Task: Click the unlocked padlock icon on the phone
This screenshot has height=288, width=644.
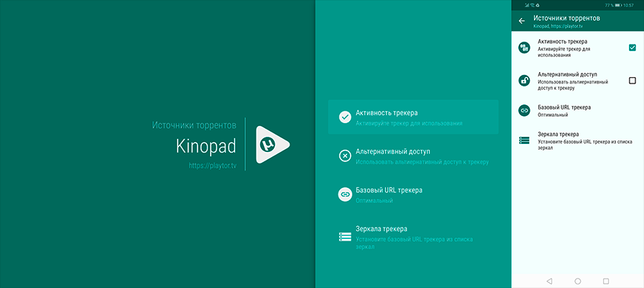Action: 524,80
